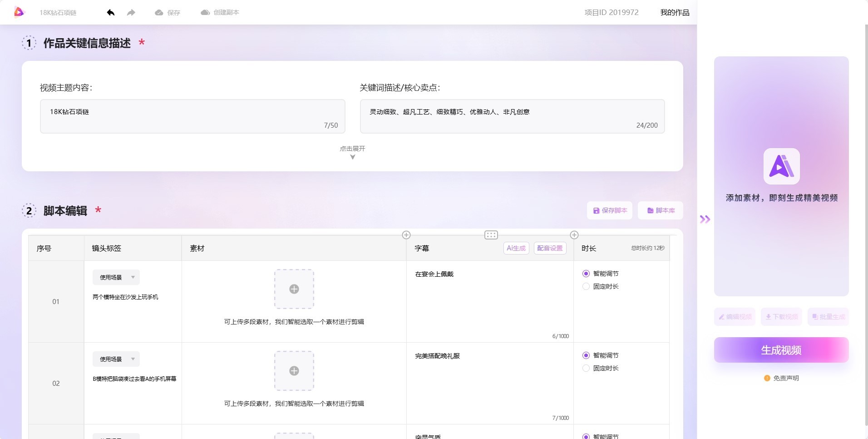Select 固定时长 in row 02
868x439 pixels.
[600, 368]
